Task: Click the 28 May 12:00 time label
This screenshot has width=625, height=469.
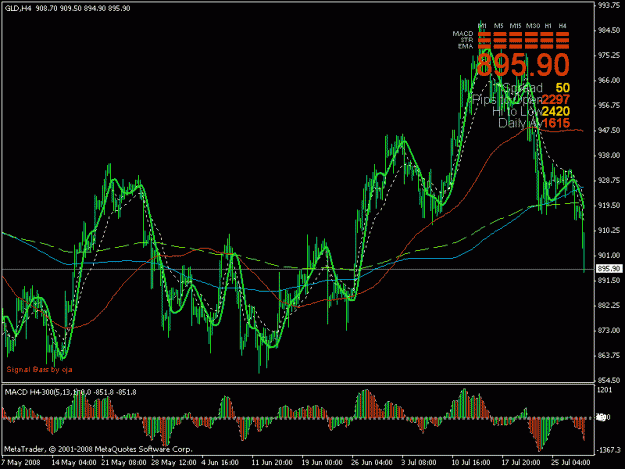Action: tap(174, 462)
